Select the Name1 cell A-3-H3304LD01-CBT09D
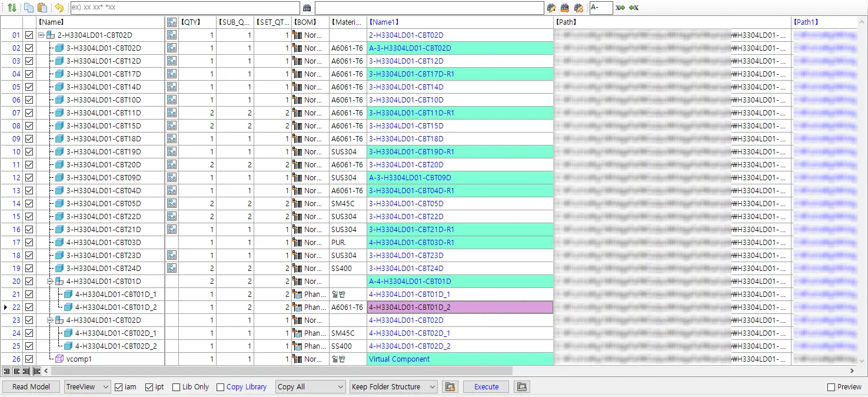 click(460, 178)
